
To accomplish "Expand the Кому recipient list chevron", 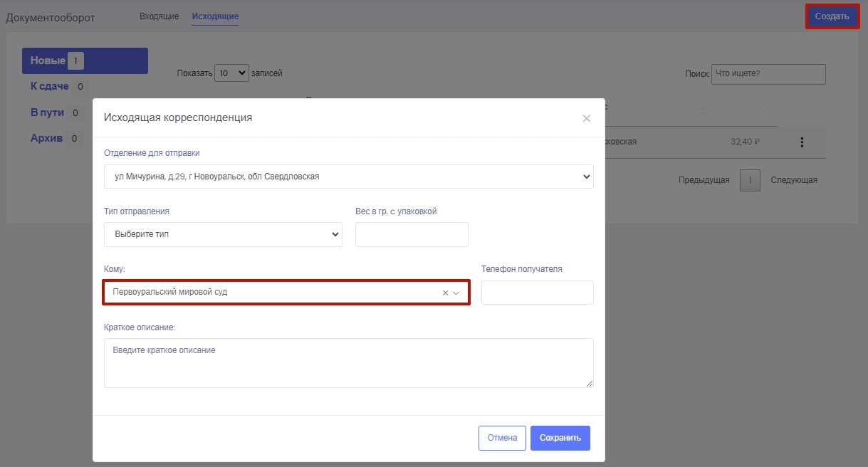I will coord(457,293).
